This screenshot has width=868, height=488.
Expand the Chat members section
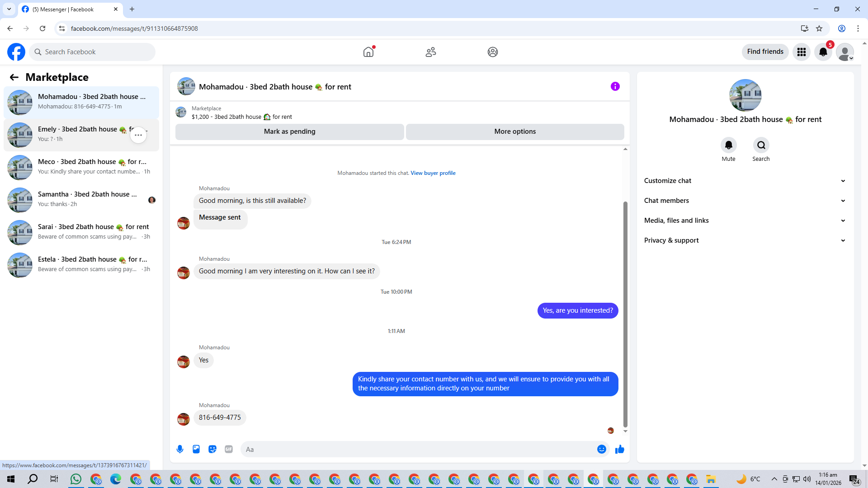tap(745, 201)
